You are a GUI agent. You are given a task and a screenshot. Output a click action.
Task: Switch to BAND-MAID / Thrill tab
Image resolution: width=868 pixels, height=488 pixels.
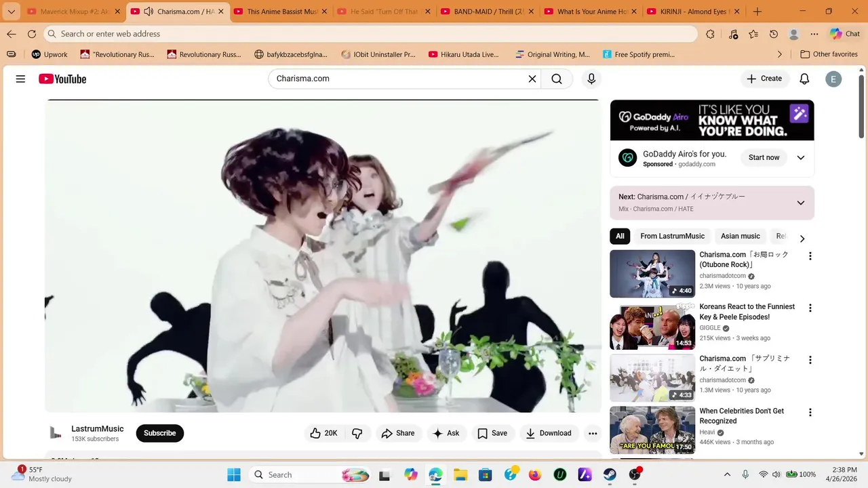(486, 12)
